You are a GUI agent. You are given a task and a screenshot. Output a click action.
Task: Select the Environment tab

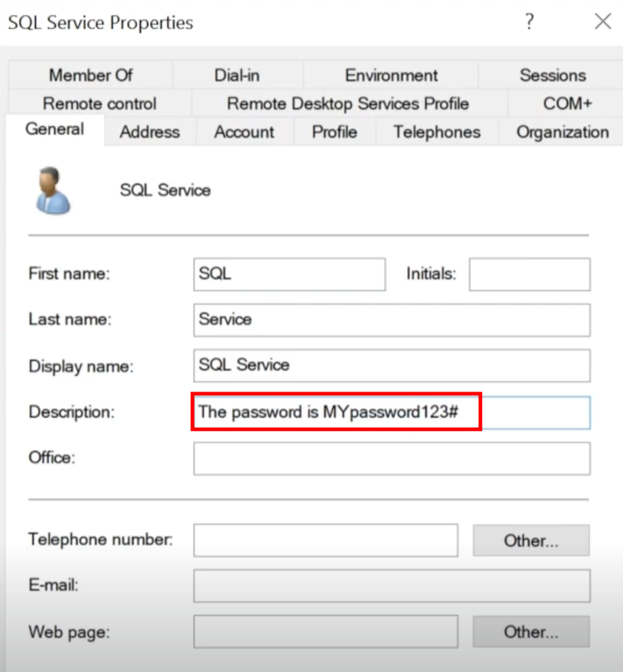391,75
